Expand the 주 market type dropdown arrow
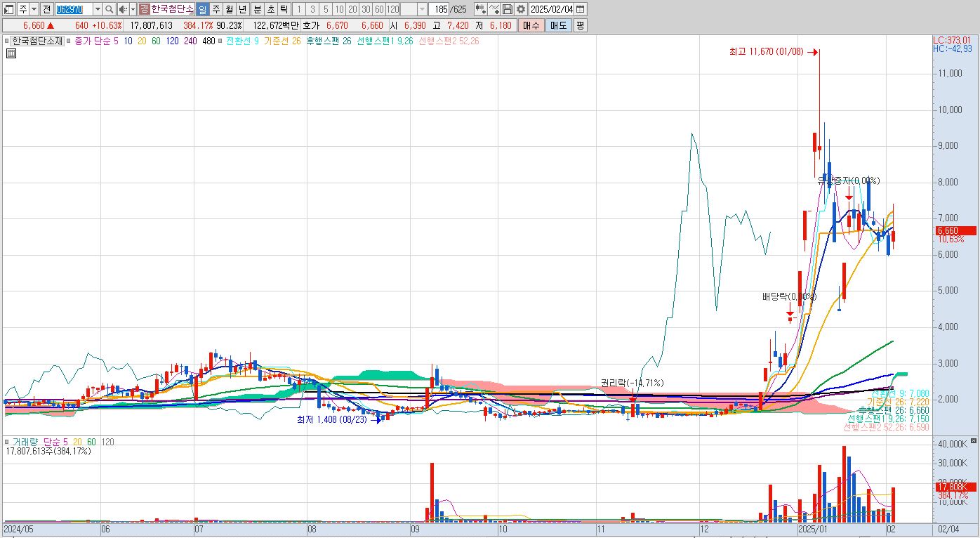The image size is (980, 538). [x=33, y=9]
